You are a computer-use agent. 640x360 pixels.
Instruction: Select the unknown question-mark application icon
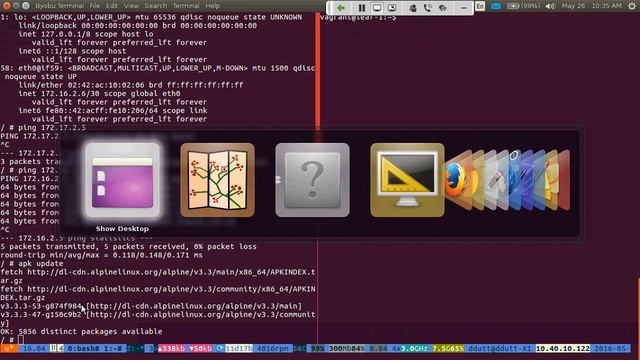[x=312, y=180]
